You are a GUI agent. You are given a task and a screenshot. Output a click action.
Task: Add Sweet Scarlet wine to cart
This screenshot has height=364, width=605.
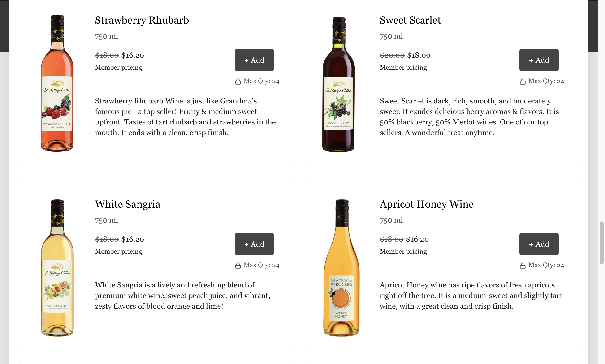point(539,60)
